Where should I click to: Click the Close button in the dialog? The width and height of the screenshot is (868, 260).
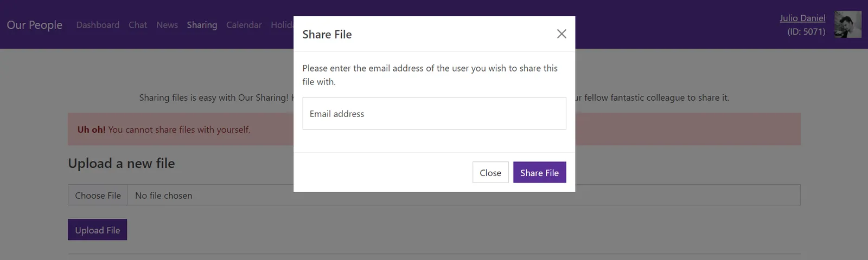pyautogui.click(x=490, y=172)
